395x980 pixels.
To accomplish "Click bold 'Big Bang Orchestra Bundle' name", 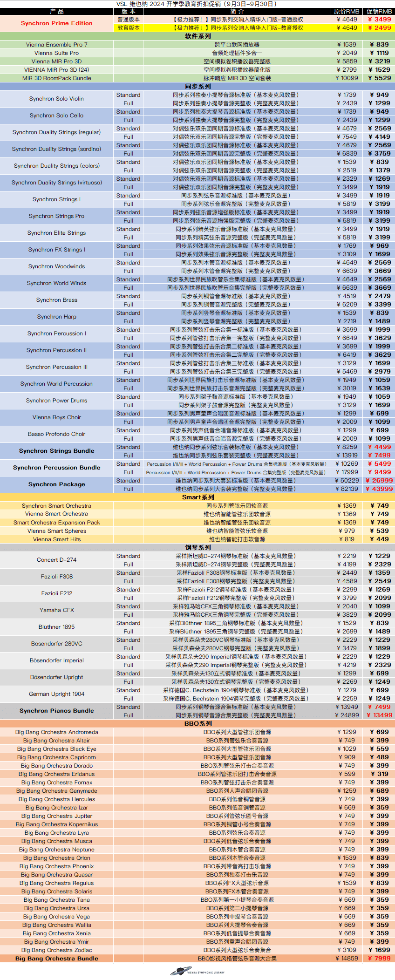I will click(57, 959).
